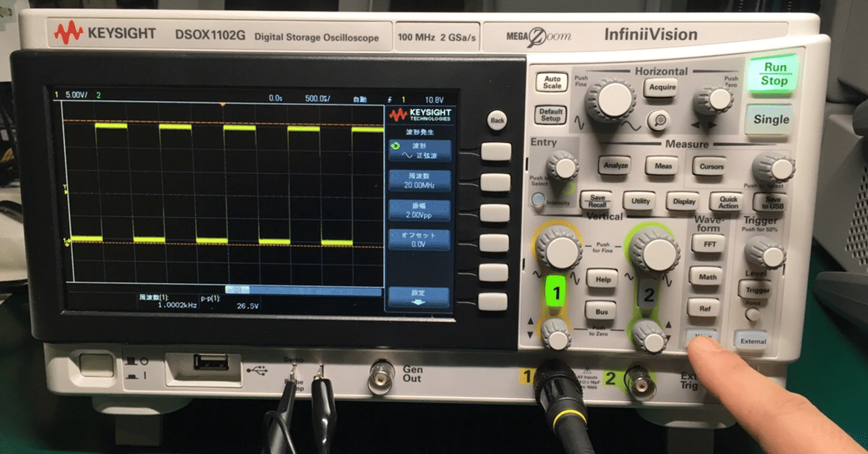Push the Cursors knob to select
This screenshot has width=868, height=454.
click(774, 167)
